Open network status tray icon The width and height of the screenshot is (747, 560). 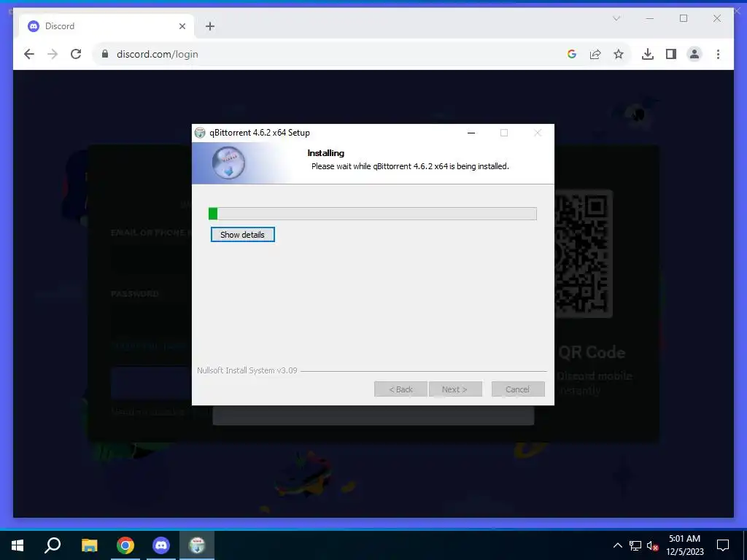[x=635, y=545]
